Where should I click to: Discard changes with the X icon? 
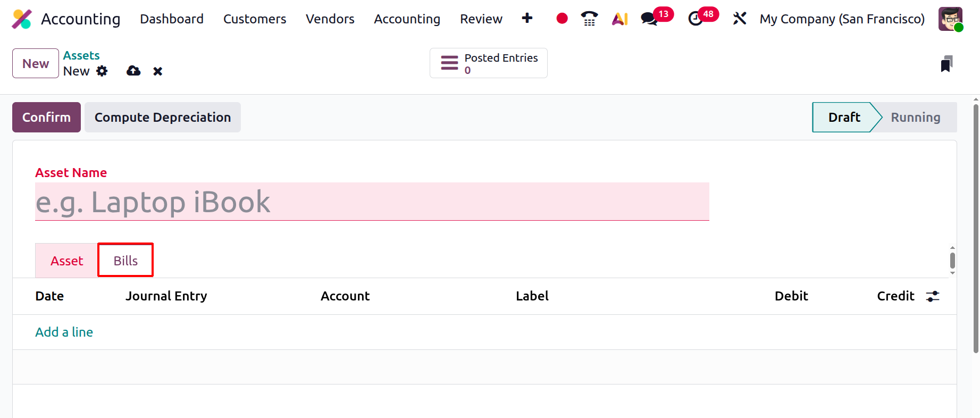coord(157,71)
